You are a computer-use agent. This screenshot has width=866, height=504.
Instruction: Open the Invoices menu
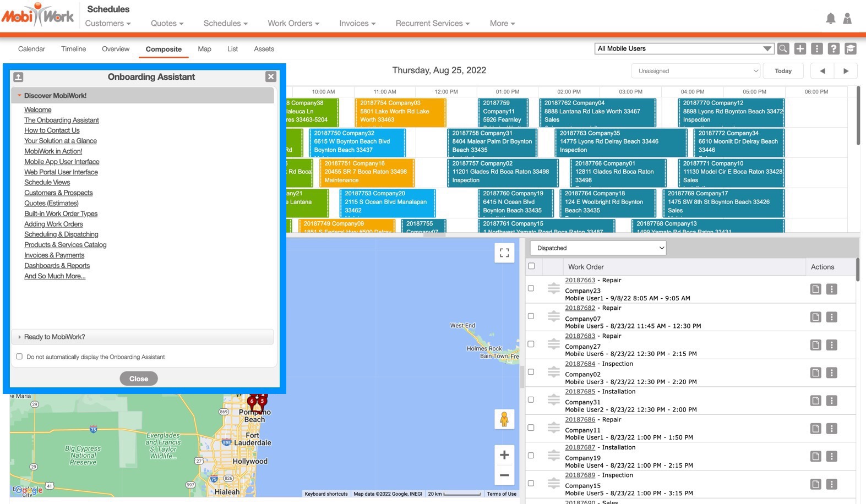[x=357, y=24]
